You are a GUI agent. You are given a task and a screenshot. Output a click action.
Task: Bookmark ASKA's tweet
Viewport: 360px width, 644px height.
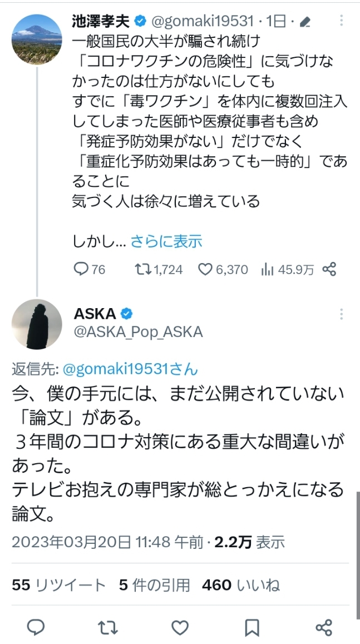[252, 627]
